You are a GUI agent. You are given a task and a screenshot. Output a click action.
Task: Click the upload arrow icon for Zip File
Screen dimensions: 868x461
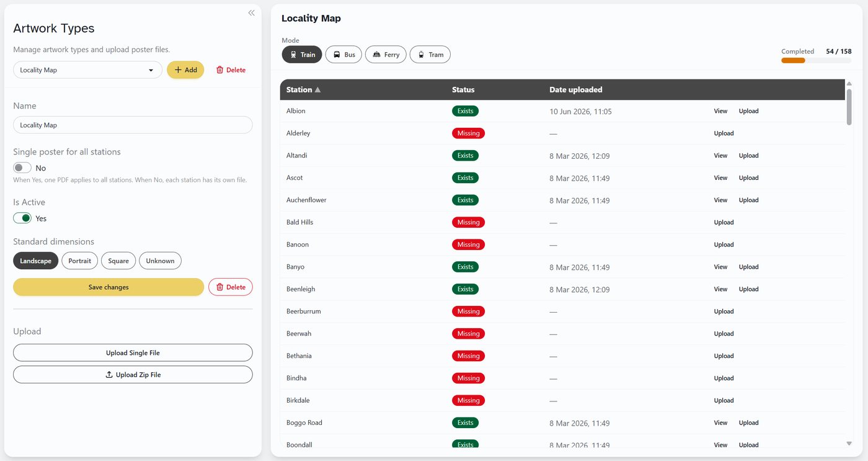coord(109,375)
